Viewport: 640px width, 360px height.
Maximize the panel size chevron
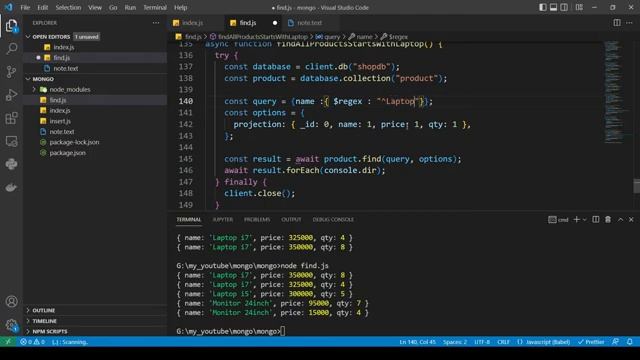(620, 220)
